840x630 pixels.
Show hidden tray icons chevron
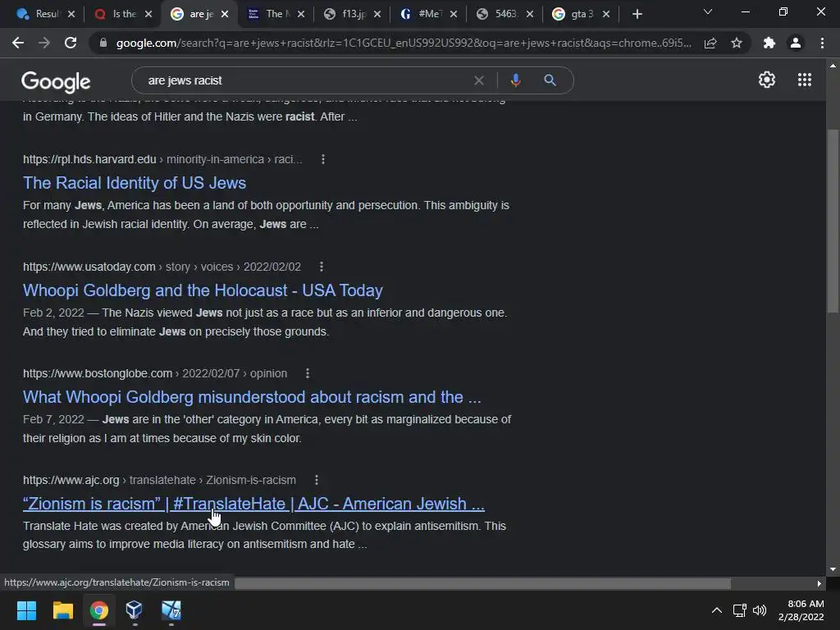[716, 610]
